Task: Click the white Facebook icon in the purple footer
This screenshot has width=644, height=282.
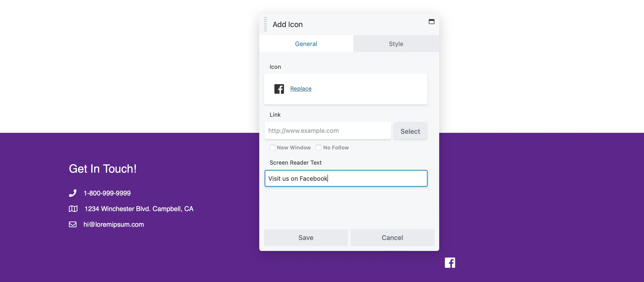Action: tap(450, 263)
